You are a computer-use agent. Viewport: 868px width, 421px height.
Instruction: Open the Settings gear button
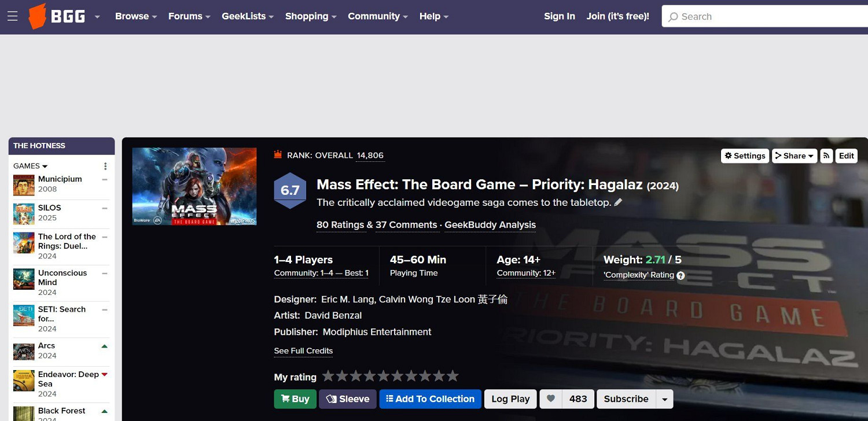pyautogui.click(x=745, y=156)
